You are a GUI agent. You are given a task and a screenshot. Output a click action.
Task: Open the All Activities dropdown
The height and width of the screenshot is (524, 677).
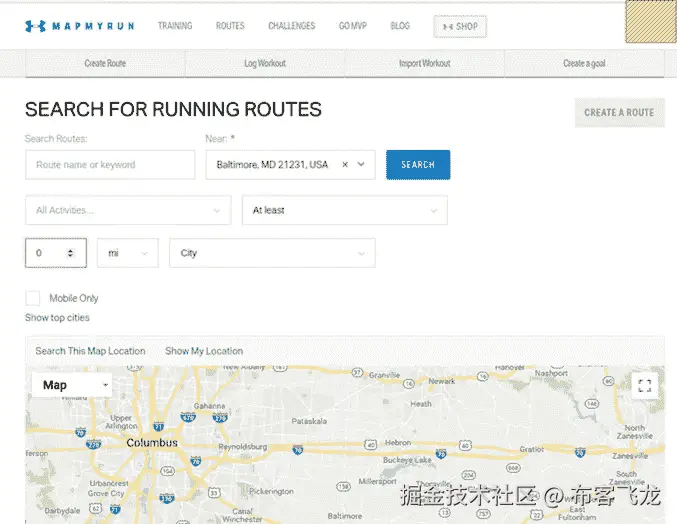point(128,210)
